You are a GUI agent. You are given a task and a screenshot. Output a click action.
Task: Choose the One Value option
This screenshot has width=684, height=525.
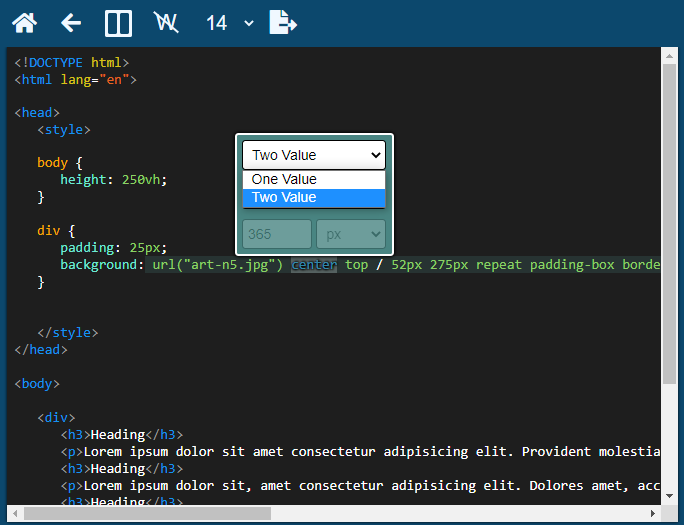click(x=314, y=179)
